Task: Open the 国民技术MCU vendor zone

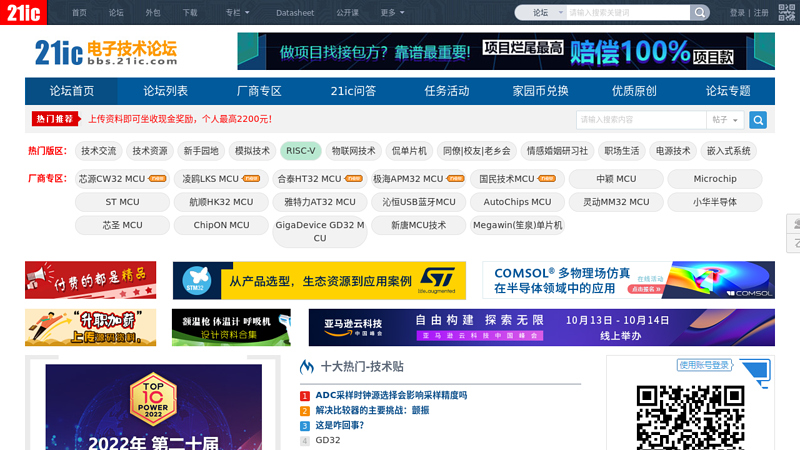Action: [x=517, y=179]
